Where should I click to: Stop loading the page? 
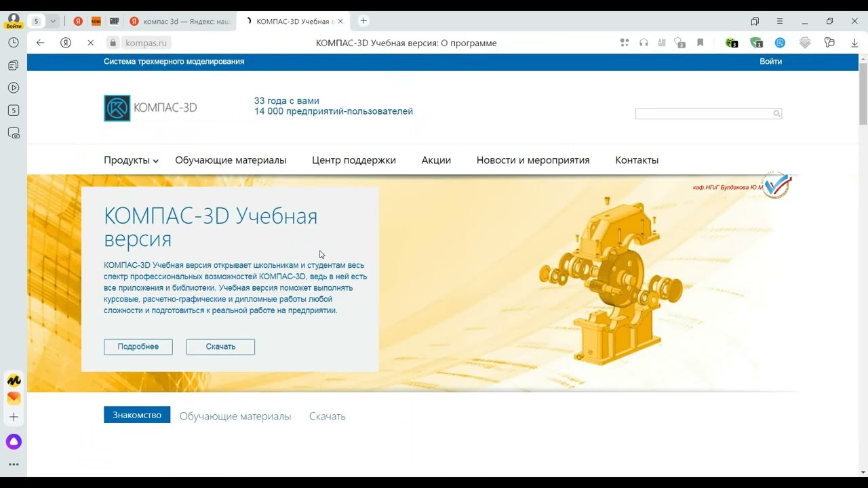pyautogui.click(x=90, y=43)
